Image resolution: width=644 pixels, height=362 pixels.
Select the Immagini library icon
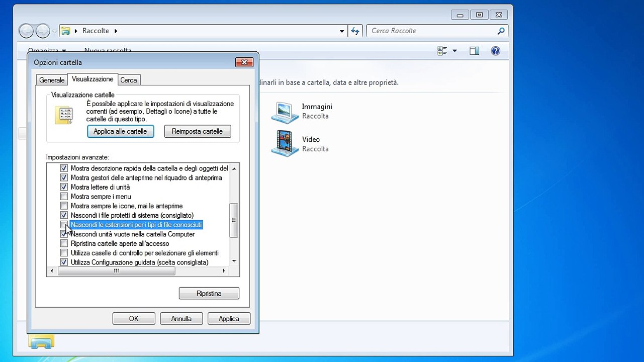click(285, 112)
